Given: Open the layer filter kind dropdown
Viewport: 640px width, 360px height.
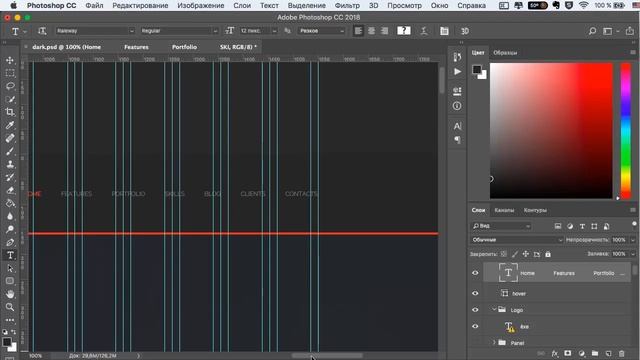Looking at the screenshot, I should [501, 226].
